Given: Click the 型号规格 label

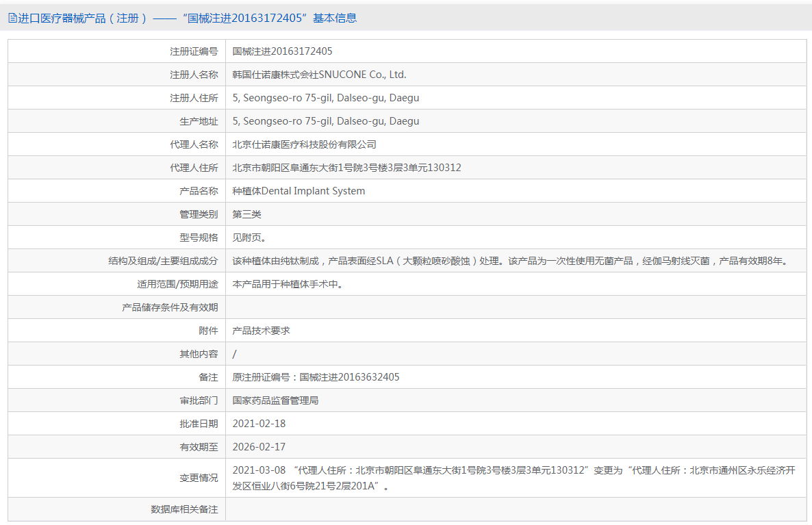Looking at the screenshot, I should (199, 238).
